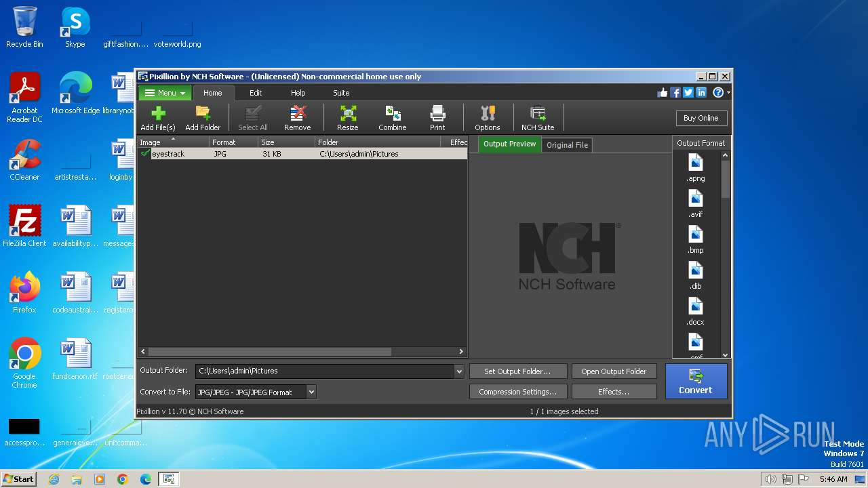Open the Combine images tool
Viewport: 868px width, 488px height.
393,119
